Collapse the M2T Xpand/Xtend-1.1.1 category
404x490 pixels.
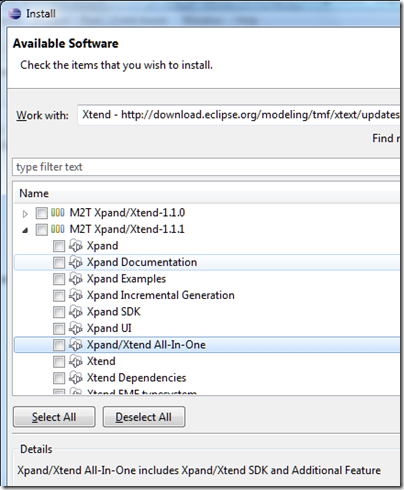(x=25, y=230)
